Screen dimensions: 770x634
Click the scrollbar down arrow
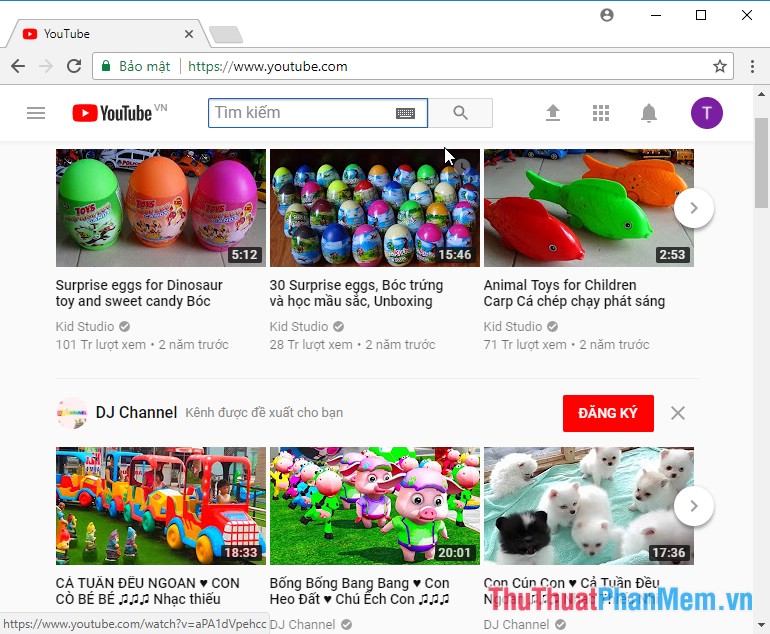(761, 625)
